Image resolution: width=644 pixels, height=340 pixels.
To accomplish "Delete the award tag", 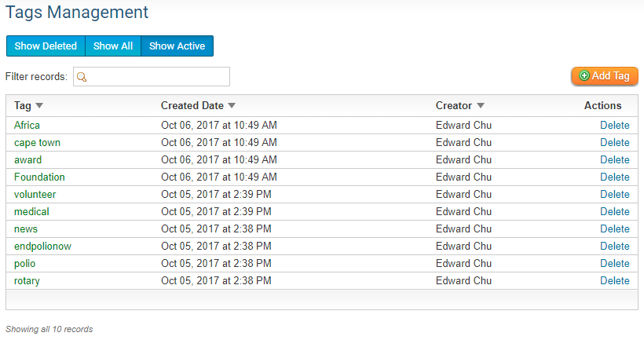I will tap(614, 159).
